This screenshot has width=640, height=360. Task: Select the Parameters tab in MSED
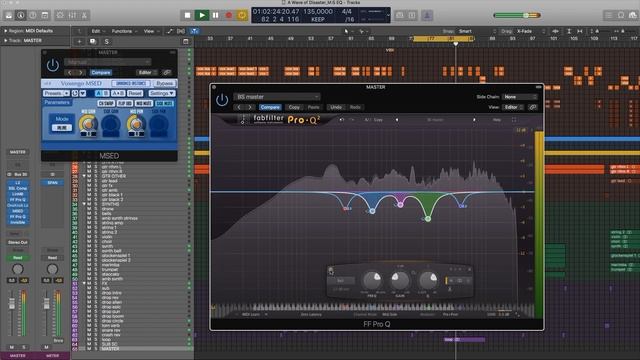(57, 102)
